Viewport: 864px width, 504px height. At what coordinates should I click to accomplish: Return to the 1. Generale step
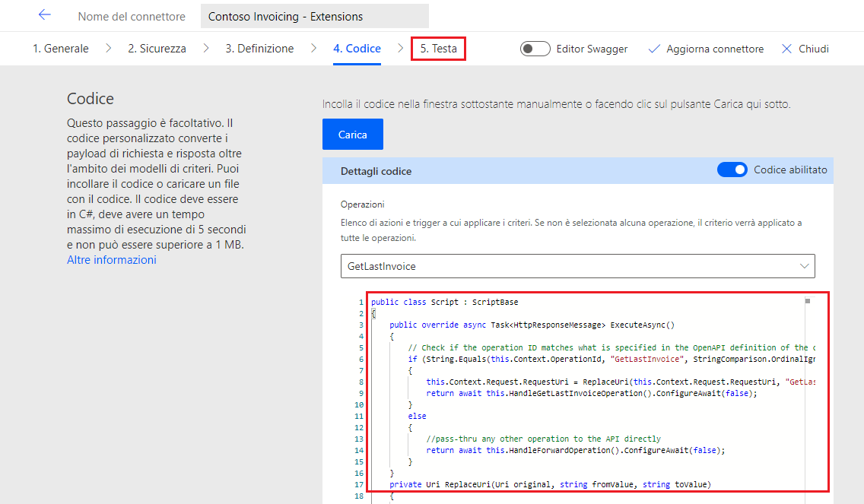60,49
